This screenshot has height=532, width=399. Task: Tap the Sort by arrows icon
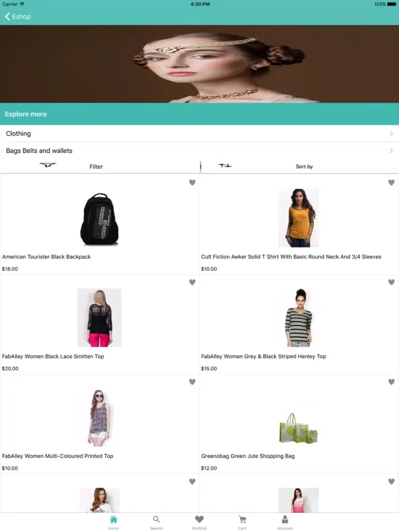(225, 165)
